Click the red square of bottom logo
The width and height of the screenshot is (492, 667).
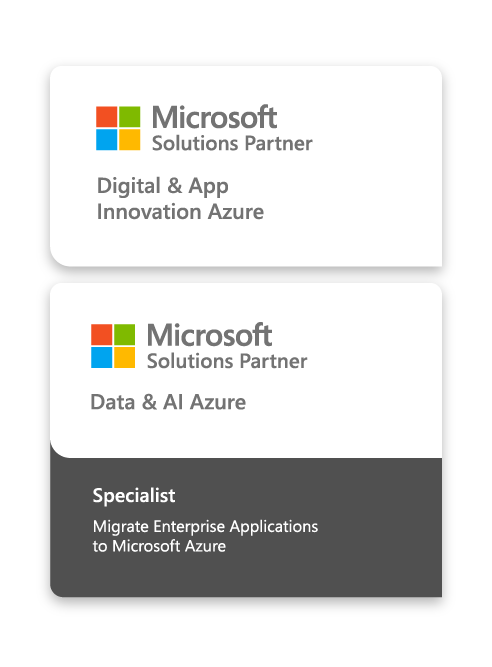point(102,334)
